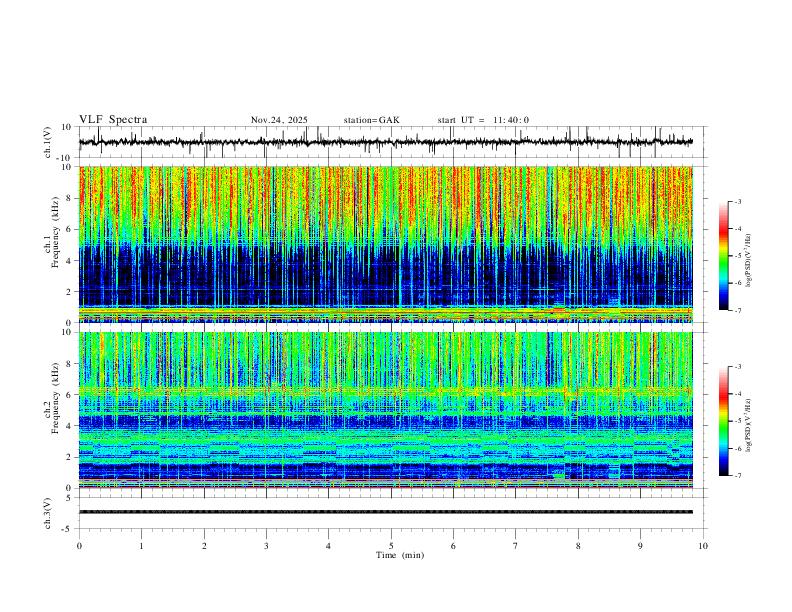The image size is (792, 612).
Task: Click '8' on ch.2 frequency axis
Action: [69, 363]
